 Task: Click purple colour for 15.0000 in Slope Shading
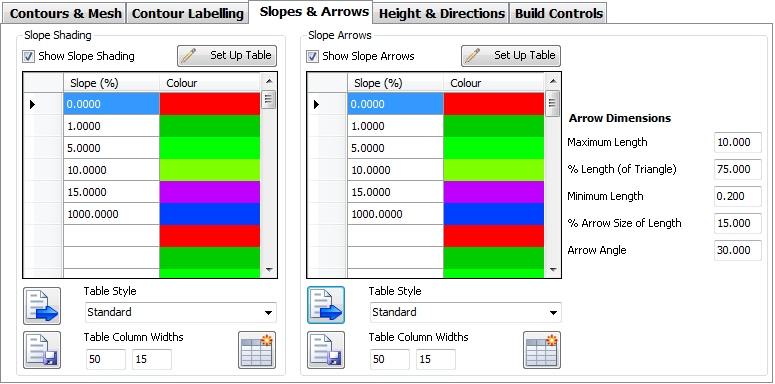tap(210, 192)
